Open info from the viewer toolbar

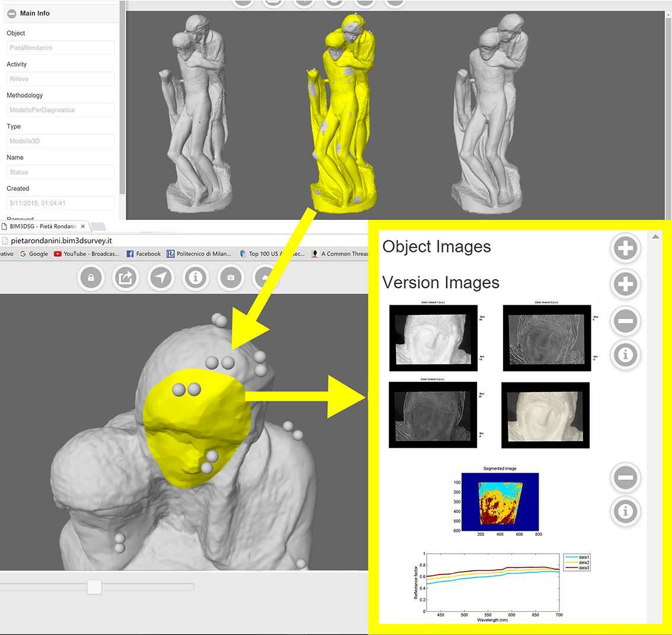196,278
